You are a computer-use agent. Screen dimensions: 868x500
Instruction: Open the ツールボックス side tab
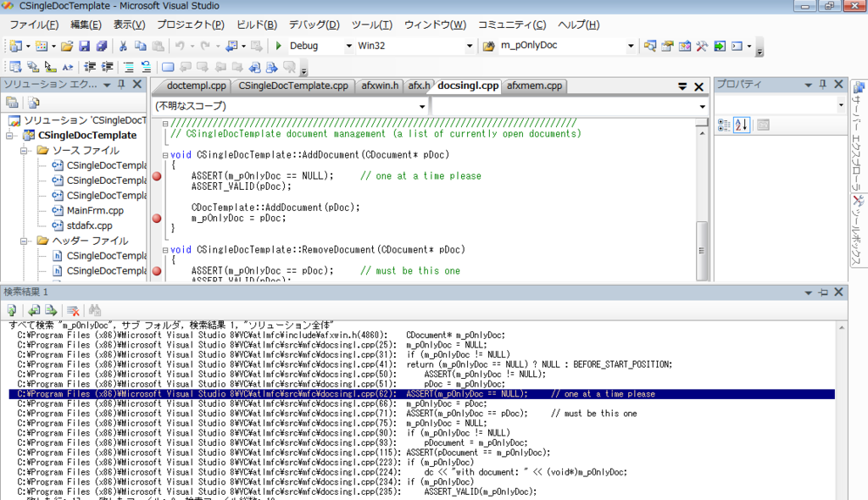click(x=858, y=231)
